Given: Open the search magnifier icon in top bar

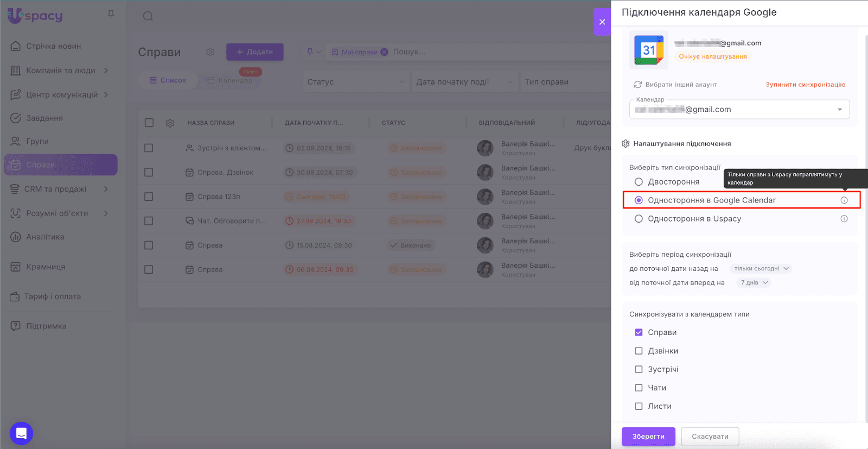Looking at the screenshot, I should [148, 16].
